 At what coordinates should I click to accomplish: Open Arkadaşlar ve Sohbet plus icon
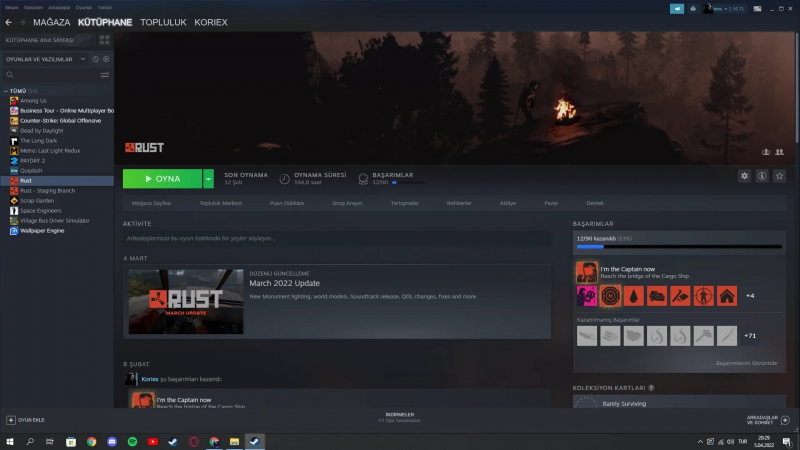[x=785, y=420]
